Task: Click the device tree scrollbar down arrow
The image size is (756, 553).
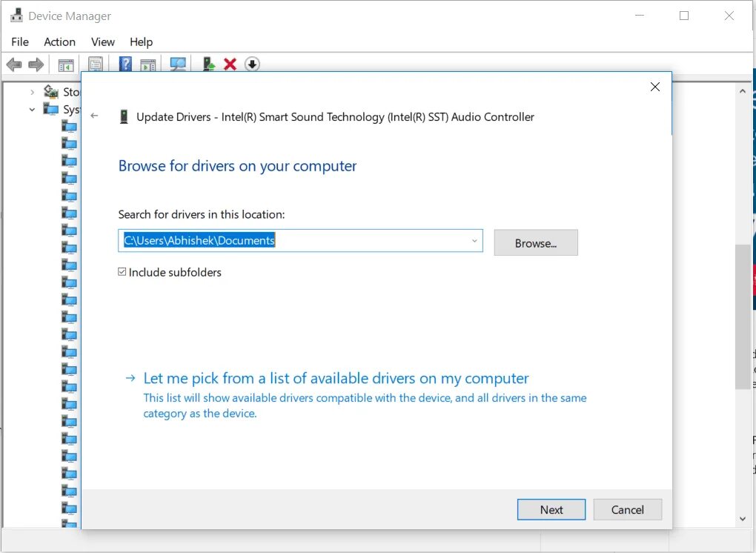Action: pyautogui.click(x=743, y=519)
